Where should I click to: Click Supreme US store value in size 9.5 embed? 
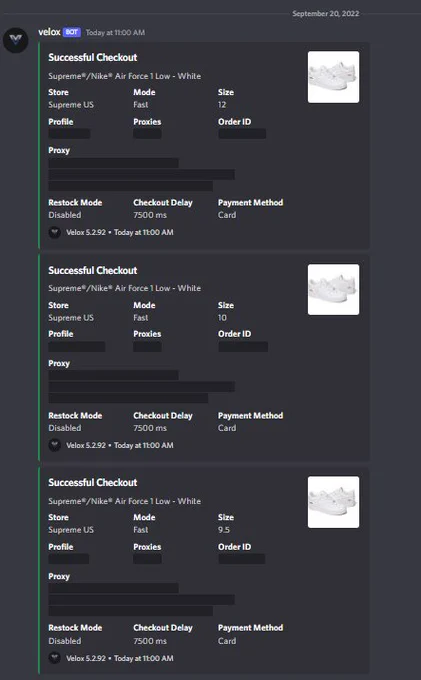[71, 530]
